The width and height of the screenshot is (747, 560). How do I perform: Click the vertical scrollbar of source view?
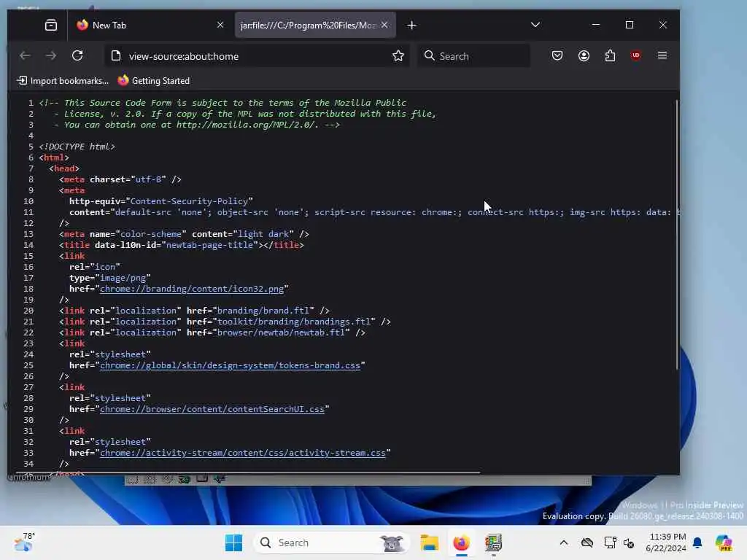pyautogui.click(x=676, y=234)
